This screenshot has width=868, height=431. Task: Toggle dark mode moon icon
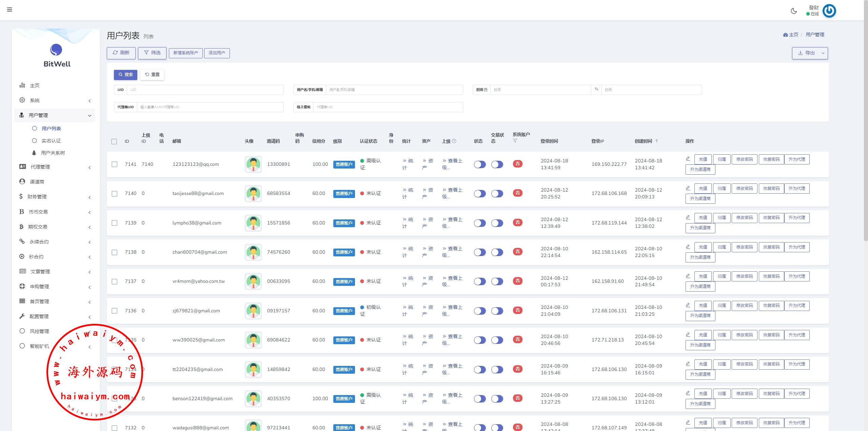click(x=794, y=11)
